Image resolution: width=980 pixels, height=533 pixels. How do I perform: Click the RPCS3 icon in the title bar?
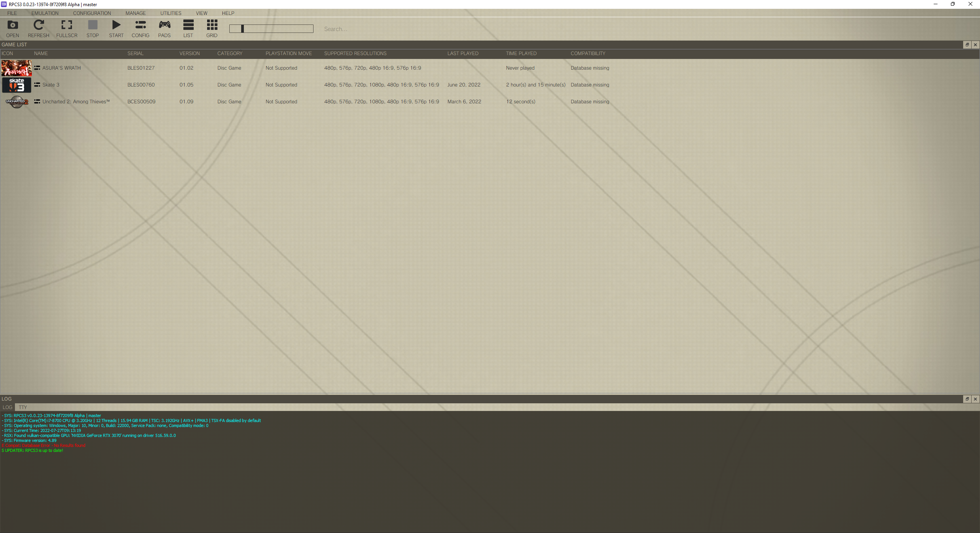coord(4,4)
